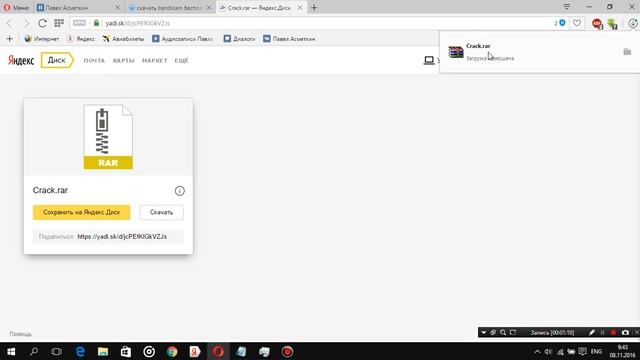Close the Crack.rar Яндекс.Диск tab
This screenshot has width=640, height=360.
coord(300,7)
